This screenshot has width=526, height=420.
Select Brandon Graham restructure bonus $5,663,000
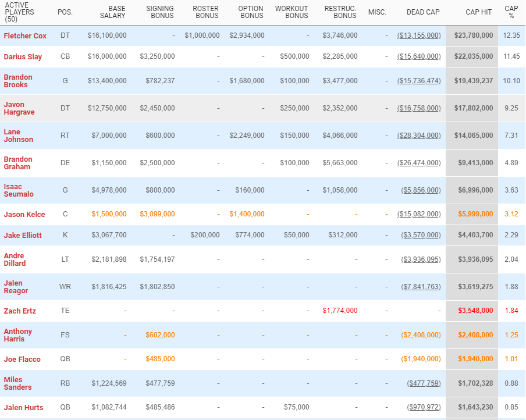tap(340, 163)
